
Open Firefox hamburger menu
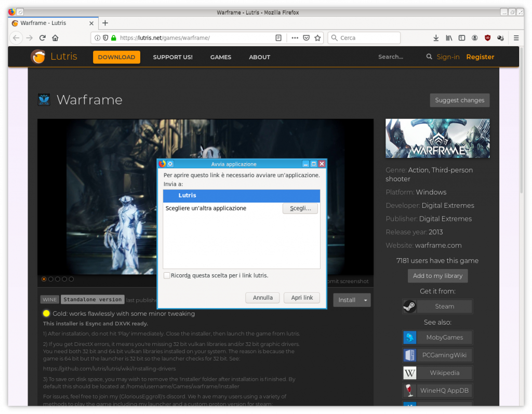(x=516, y=38)
